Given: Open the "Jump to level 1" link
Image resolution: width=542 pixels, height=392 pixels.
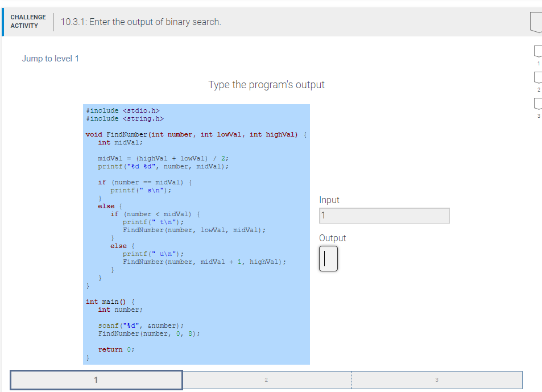Looking at the screenshot, I should (50, 59).
